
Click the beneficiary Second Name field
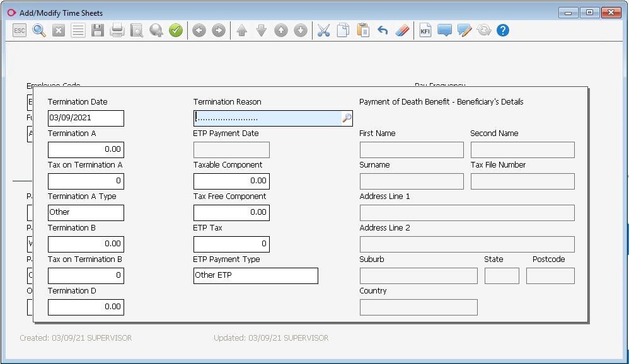[x=522, y=150]
